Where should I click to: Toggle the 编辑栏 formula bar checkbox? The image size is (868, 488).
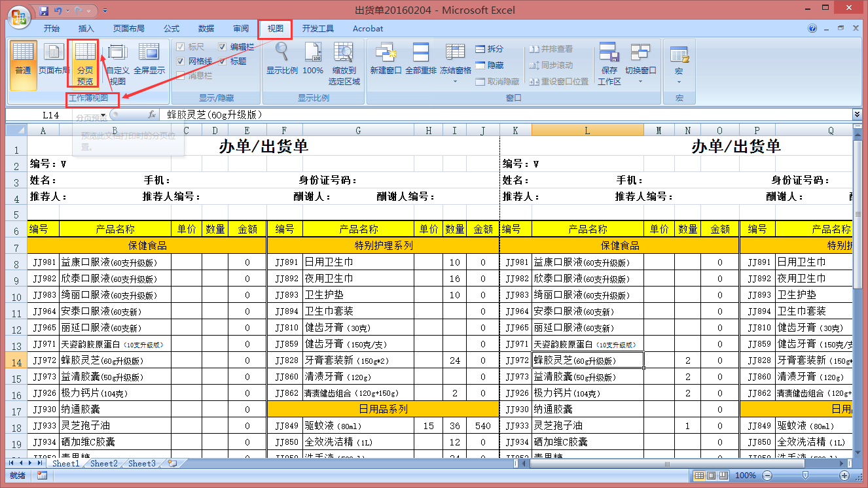[x=223, y=47]
